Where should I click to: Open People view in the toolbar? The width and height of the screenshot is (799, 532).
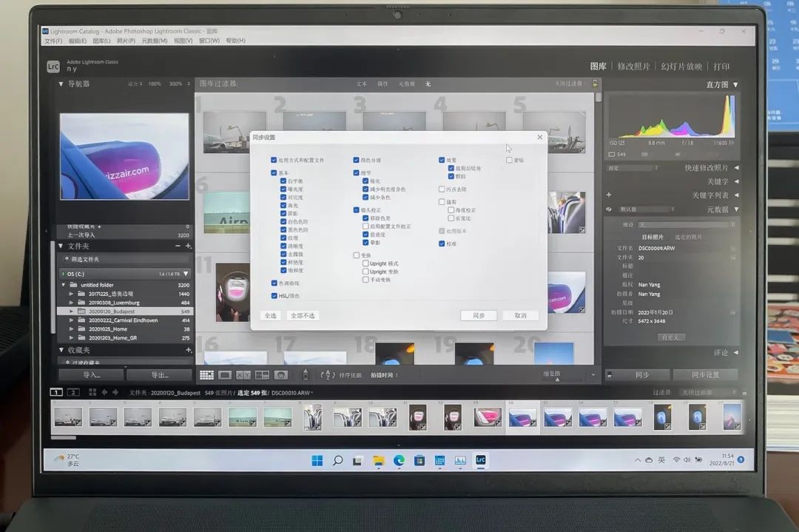pos(281,376)
